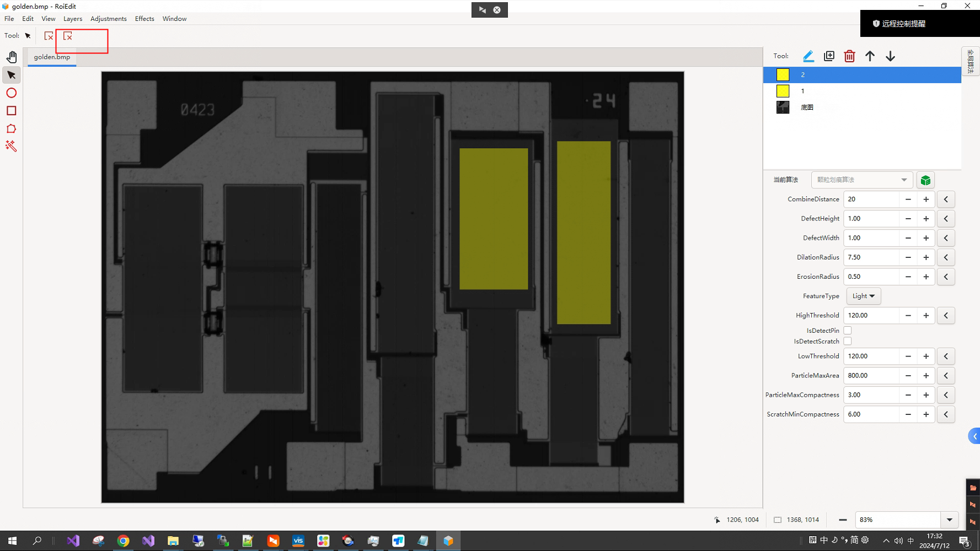Click the 底图 layer thumbnail
This screenshot has height=551, width=980.
coord(783,107)
